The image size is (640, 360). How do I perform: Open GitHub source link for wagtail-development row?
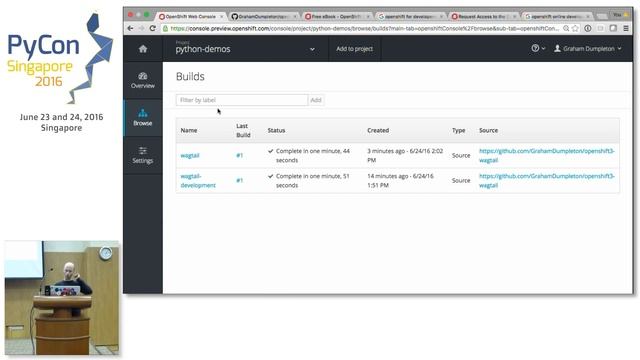click(x=547, y=180)
